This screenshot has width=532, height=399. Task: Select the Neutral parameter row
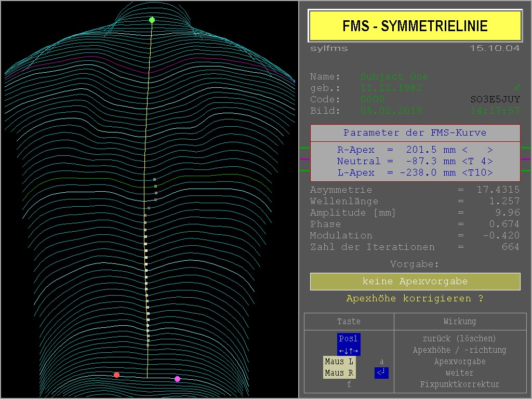415,161
